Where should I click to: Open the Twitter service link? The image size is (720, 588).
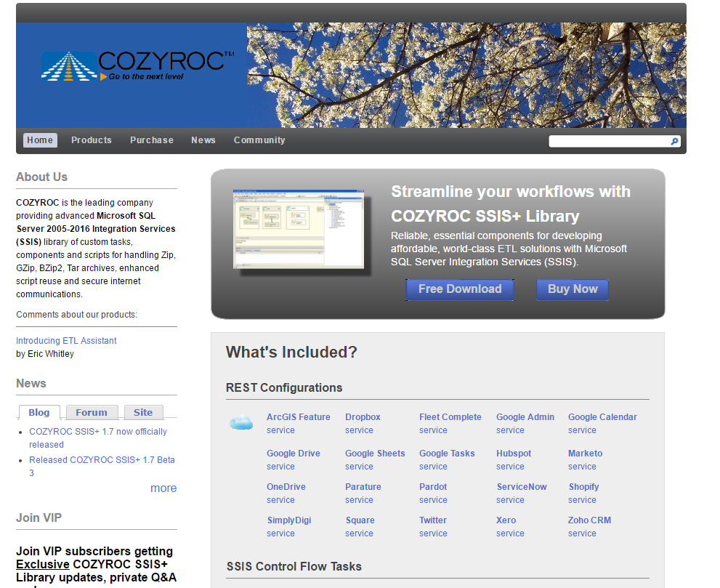[x=433, y=527]
